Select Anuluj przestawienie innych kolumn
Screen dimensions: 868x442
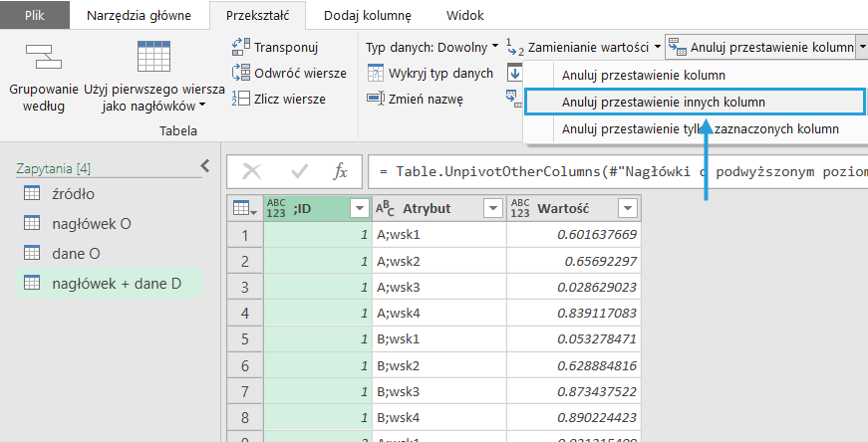pos(663,102)
